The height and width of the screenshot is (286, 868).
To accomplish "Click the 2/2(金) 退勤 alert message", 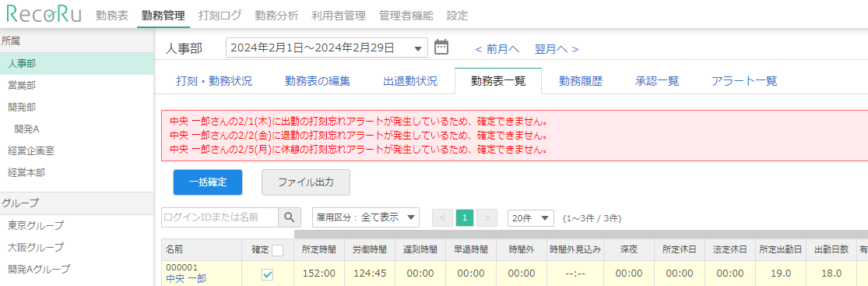I will [359, 136].
